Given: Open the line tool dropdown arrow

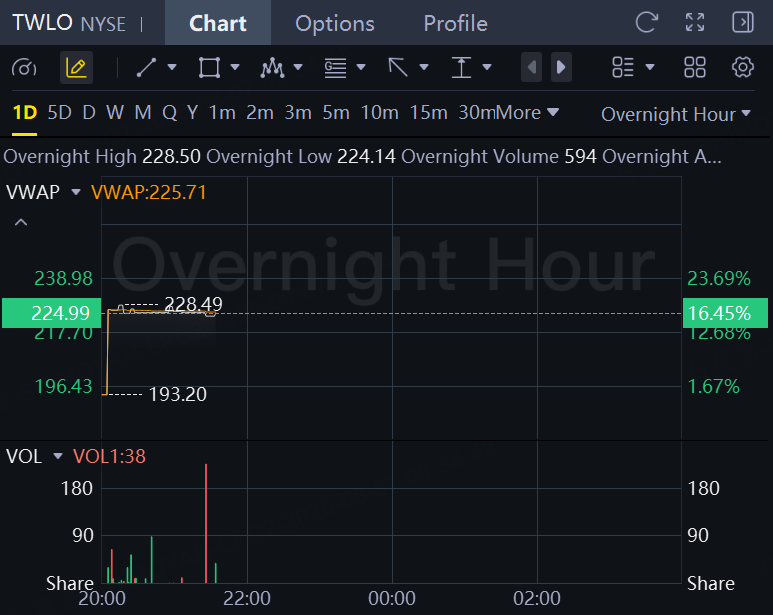Looking at the screenshot, I should (172, 67).
